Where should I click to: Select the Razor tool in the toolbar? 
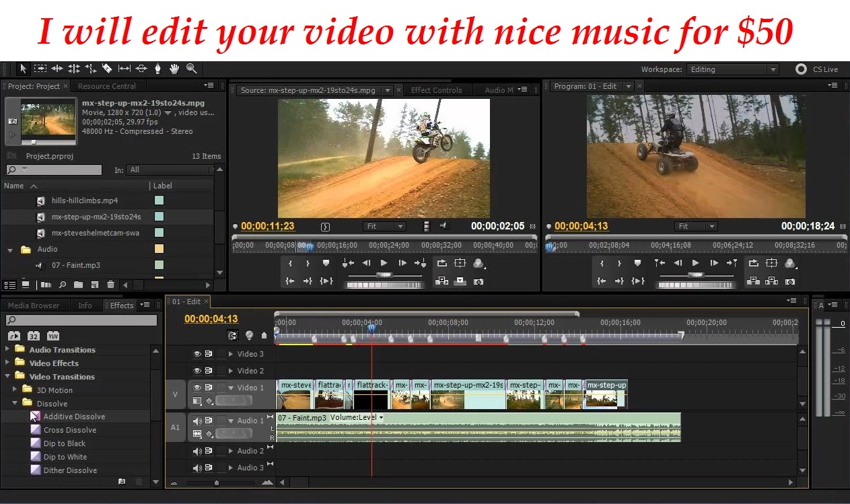click(x=107, y=69)
